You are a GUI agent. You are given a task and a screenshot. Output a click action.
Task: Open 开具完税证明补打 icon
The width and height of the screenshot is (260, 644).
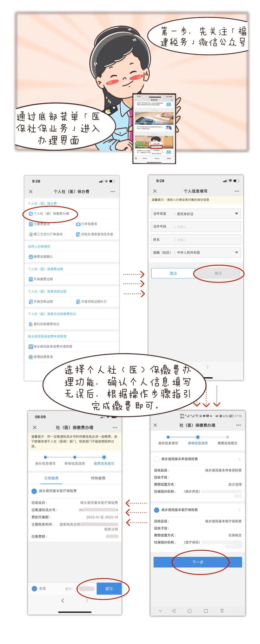point(78,302)
